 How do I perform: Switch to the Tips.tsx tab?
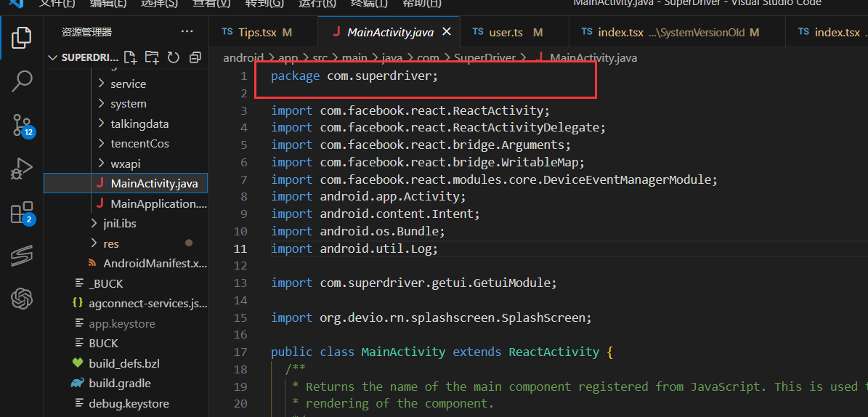click(x=264, y=32)
